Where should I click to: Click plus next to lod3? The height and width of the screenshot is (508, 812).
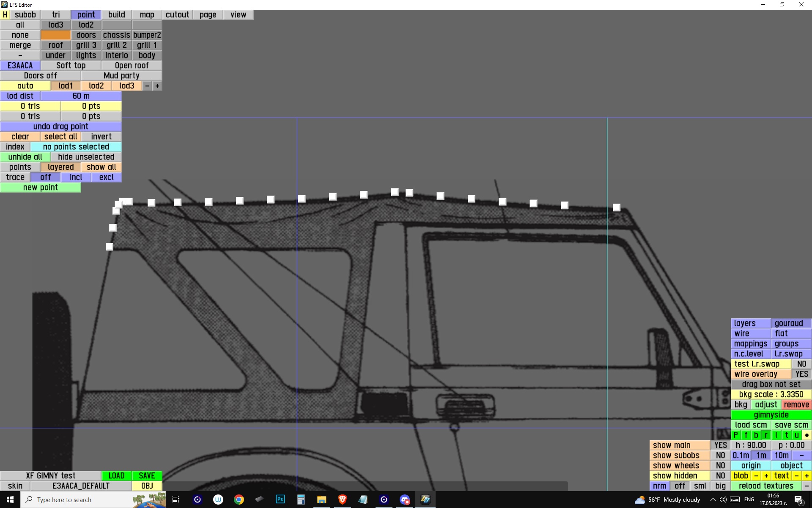[157, 86]
